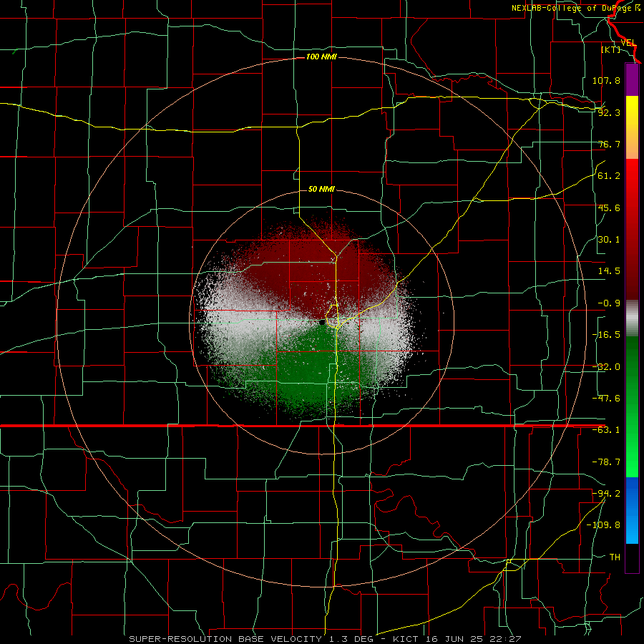Click the [KT] units label
The image size is (644, 644).
(611, 49)
